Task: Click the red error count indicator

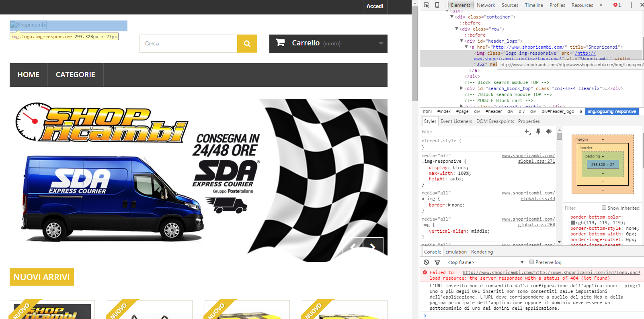Action: [617, 5]
